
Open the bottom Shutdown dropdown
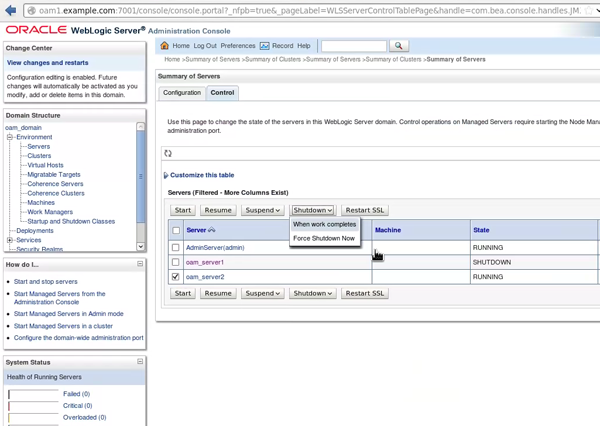(x=313, y=293)
